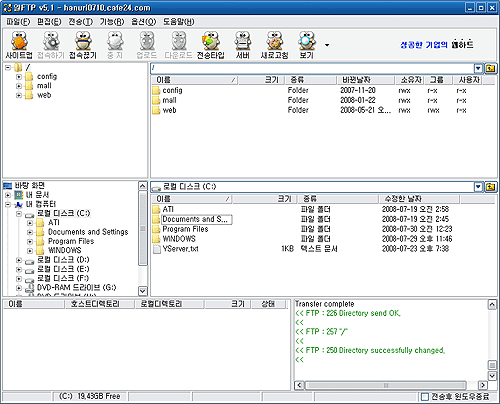The width and height of the screenshot is (500, 404).
Task: Click the 중지 stop toolbar icon
Action: [x=115, y=45]
